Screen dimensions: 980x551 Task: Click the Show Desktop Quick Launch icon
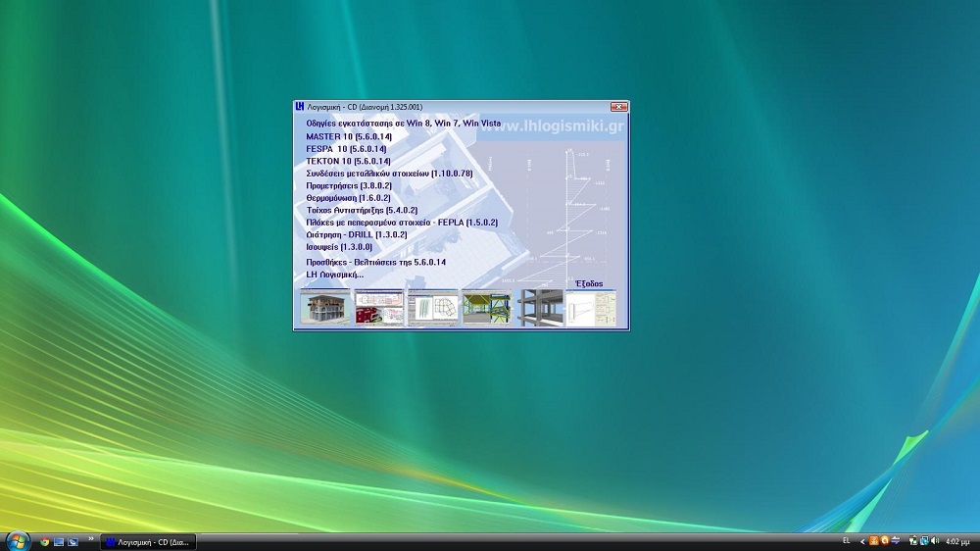pyautogui.click(x=59, y=542)
